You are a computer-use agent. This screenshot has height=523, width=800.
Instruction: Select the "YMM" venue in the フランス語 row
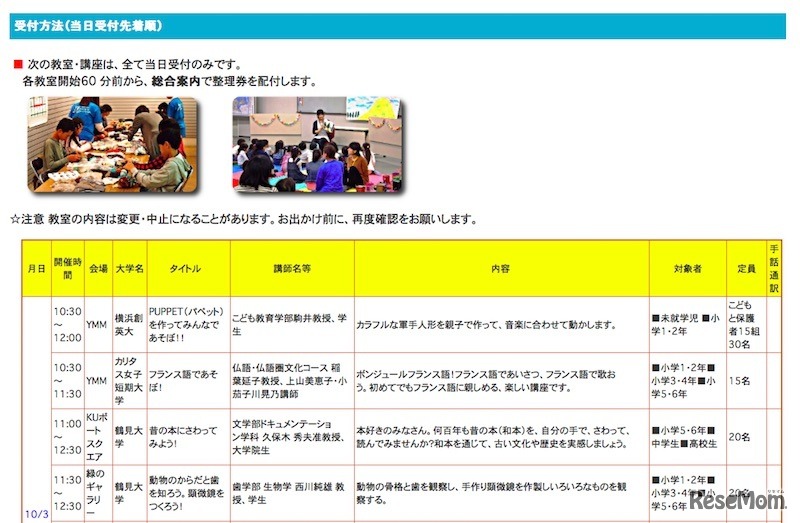pyautogui.click(x=98, y=381)
